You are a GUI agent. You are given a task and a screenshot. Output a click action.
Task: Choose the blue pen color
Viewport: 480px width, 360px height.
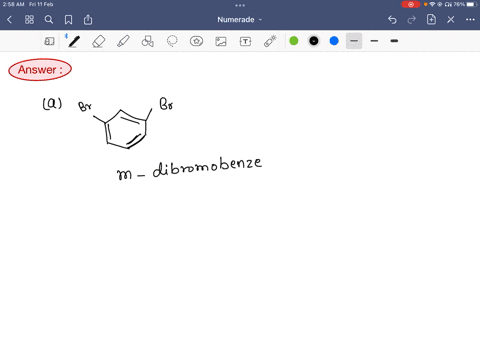click(334, 41)
